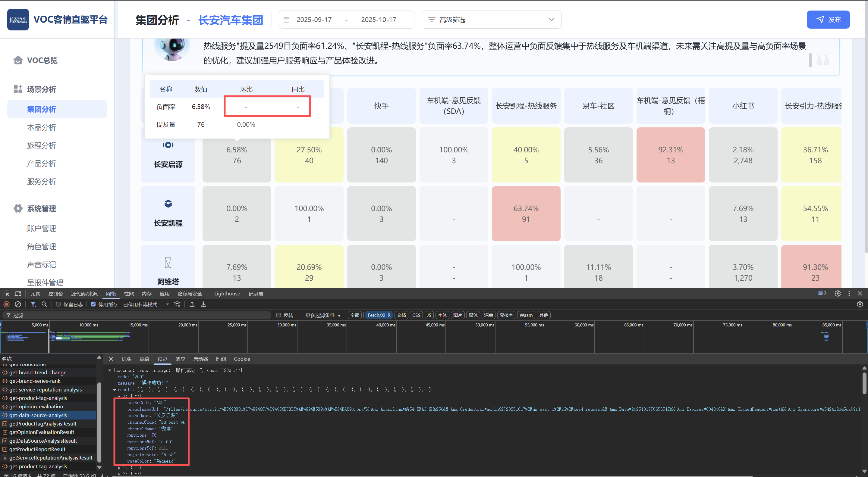Select the inspect element picker icon

click(x=6, y=294)
